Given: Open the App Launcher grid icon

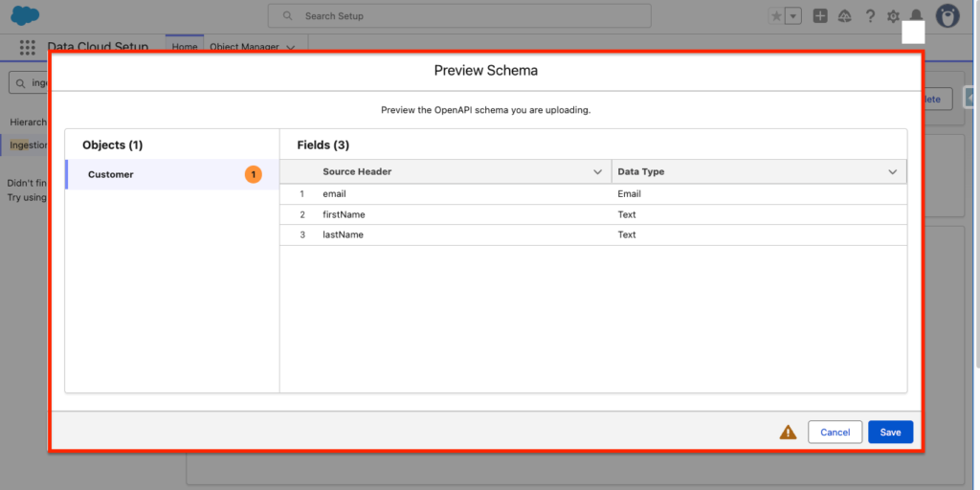Looking at the screenshot, I should pos(27,47).
